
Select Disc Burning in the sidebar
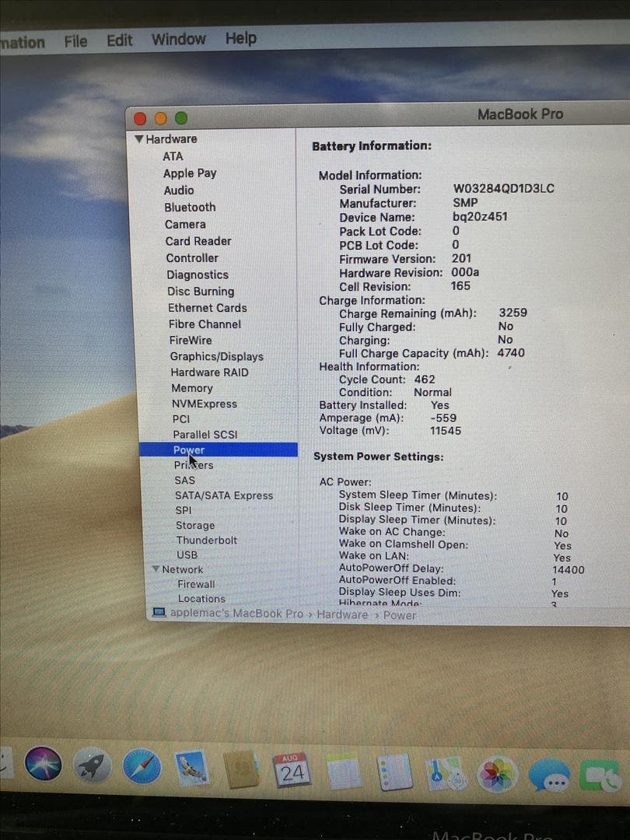tap(201, 292)
